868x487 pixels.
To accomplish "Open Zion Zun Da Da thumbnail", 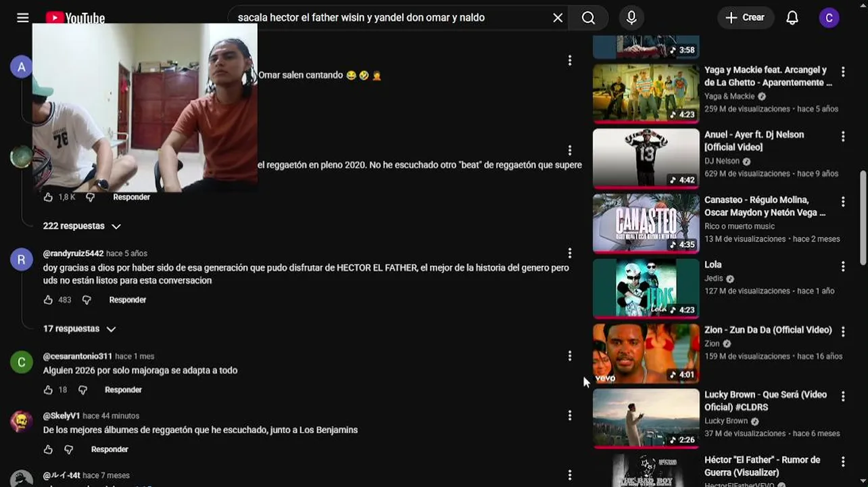I will tap(646, 353).
